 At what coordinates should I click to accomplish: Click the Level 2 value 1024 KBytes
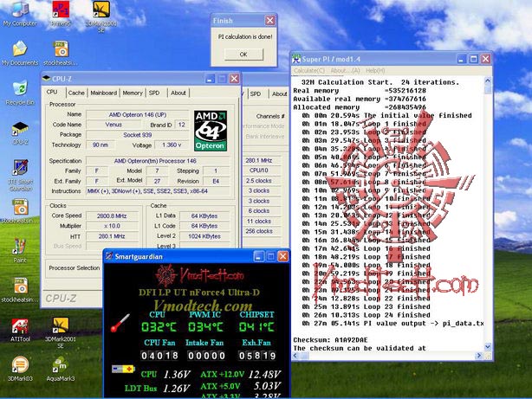point(204,236)
